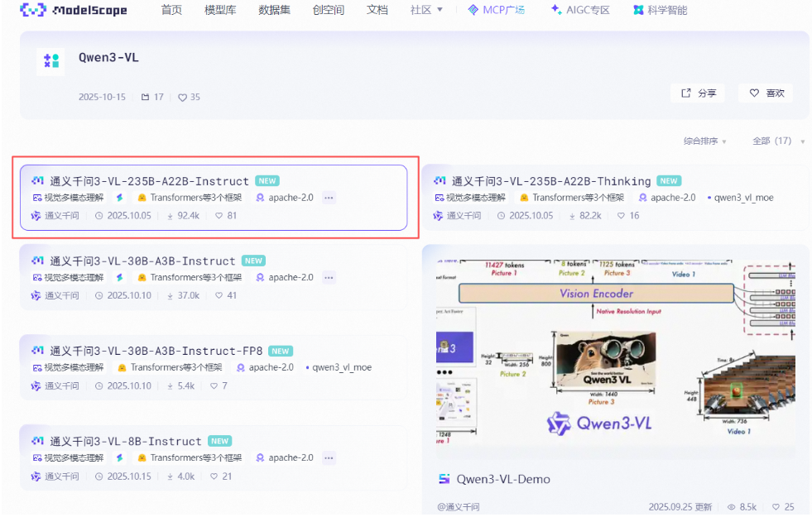Viewport: 812px width, 517px height.
Task: Open the 综合排序 sort dropdown
Action: pos(704,141)
